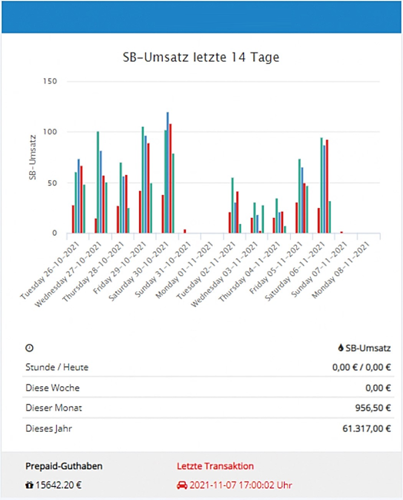Image resolution: width=403 pixels, height=500 pixels.
Task: Click the 'Sunday 31-10-2021' axis label
Action: [x=163, y=269]
